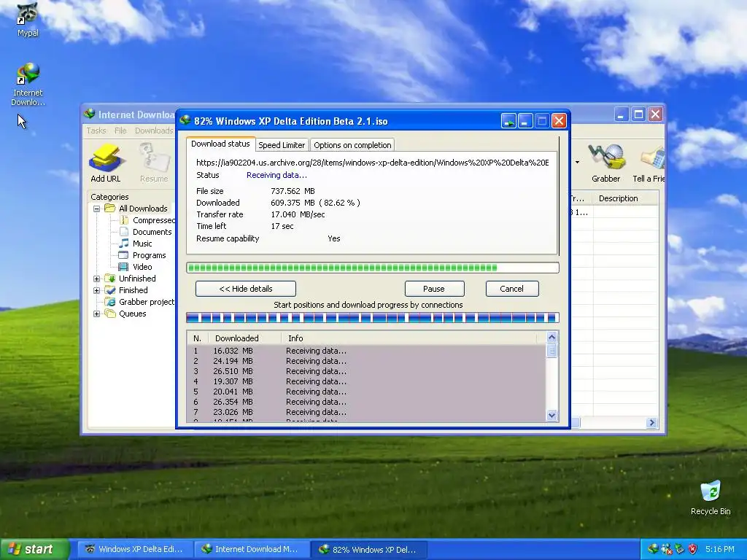Image resolution: width=747 pixels, height=560 pixels.
Task: Expand the Unfinished tree node
Action: point(97,279)
